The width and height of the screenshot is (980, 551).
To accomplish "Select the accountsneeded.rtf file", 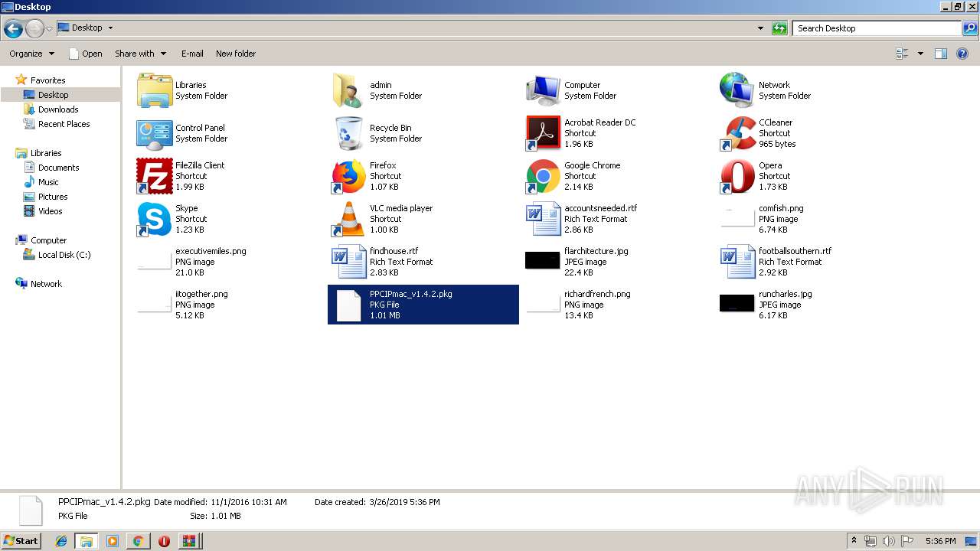I will pyautogui.click(x=544, y=219).
